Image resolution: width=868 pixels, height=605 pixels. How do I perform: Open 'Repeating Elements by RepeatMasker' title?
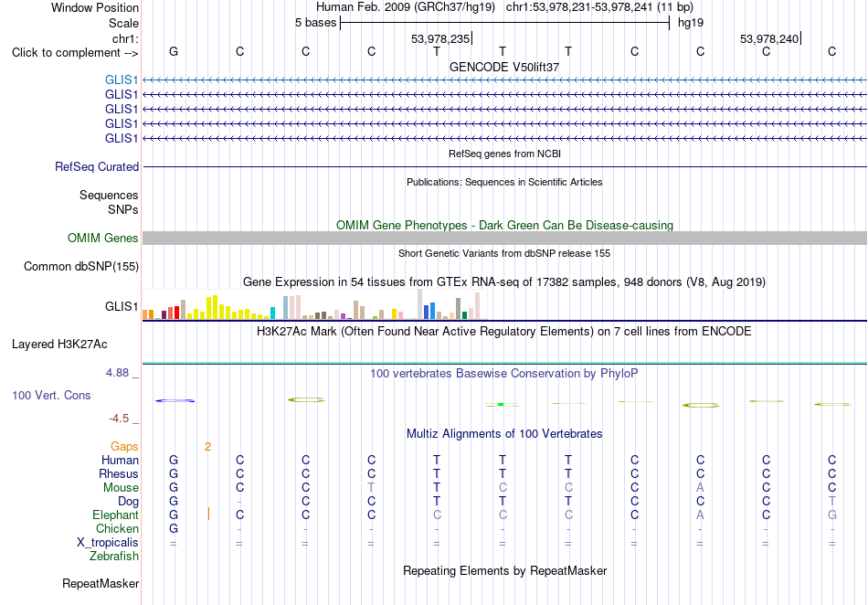(504, 570)
